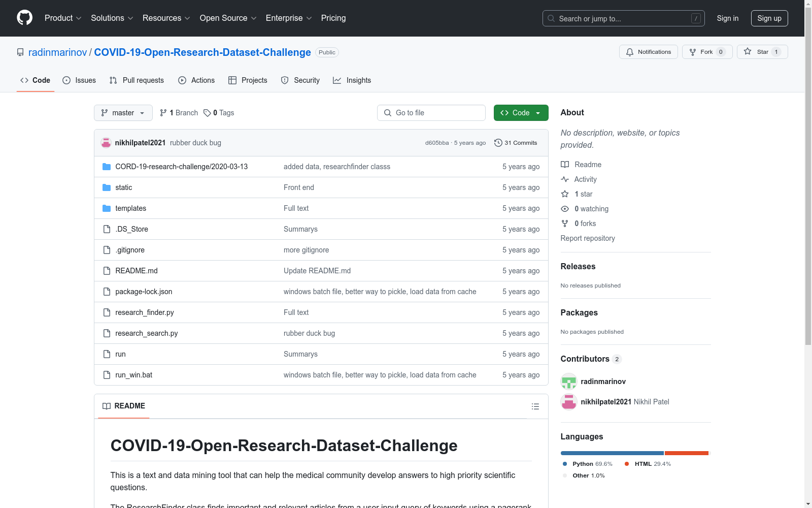The width and height of the screenshot is (812, 508).
Task: Click commit message 'rubber duck bug' in header
Action: [195, 143]
